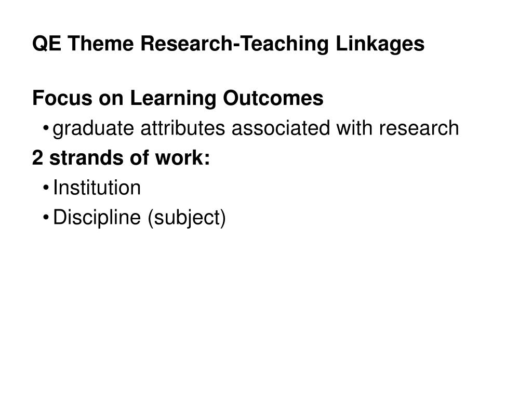Click the word Research-Teaching in the title
The width and height of the screenshot is (532, 399).
[x=234, y=45]
